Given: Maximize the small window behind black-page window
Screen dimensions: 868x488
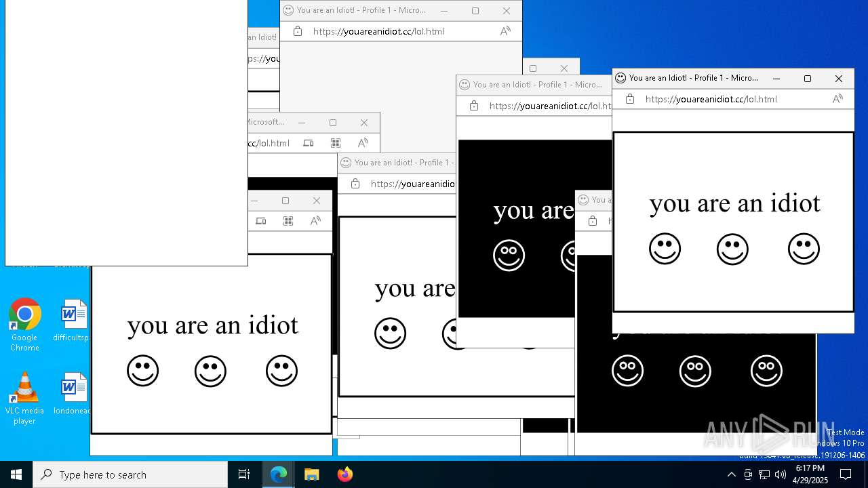Looking at the screenshot, I should [x=533, y=68].
